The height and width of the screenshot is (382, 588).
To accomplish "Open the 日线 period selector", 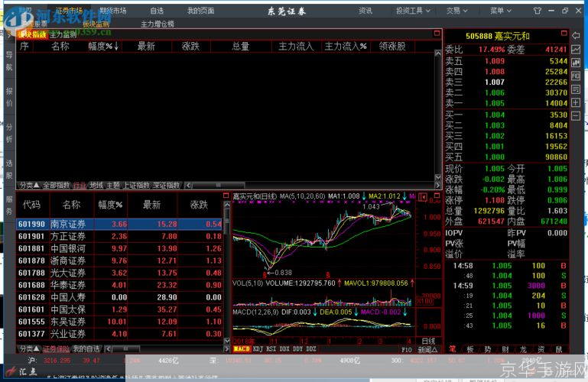I will (x=428, y=341).
